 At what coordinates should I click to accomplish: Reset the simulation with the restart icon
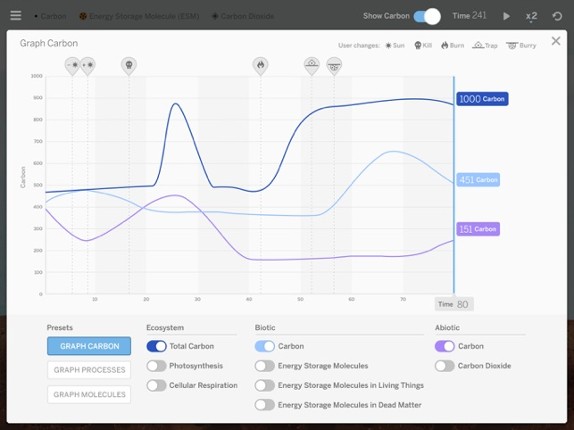coord(557,16)
